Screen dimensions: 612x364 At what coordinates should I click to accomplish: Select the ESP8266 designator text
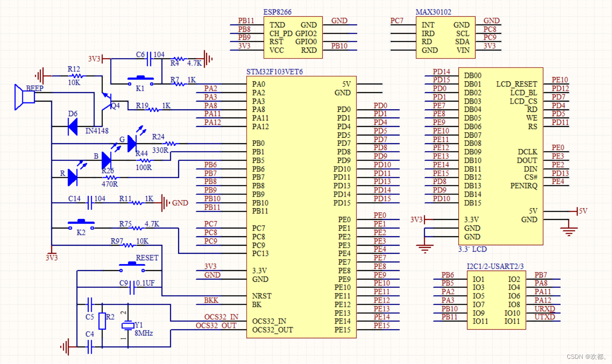tap(277, 12)
